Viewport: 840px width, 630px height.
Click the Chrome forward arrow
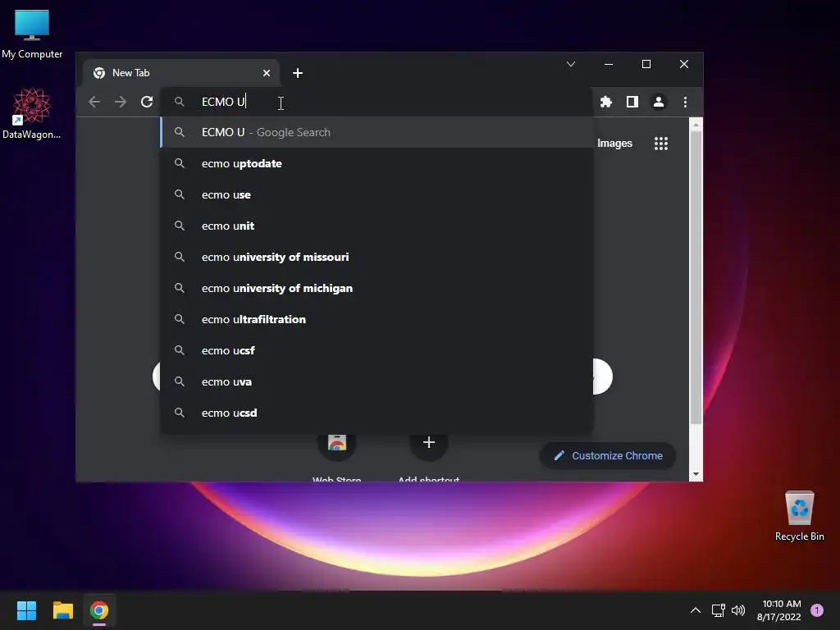121,102
